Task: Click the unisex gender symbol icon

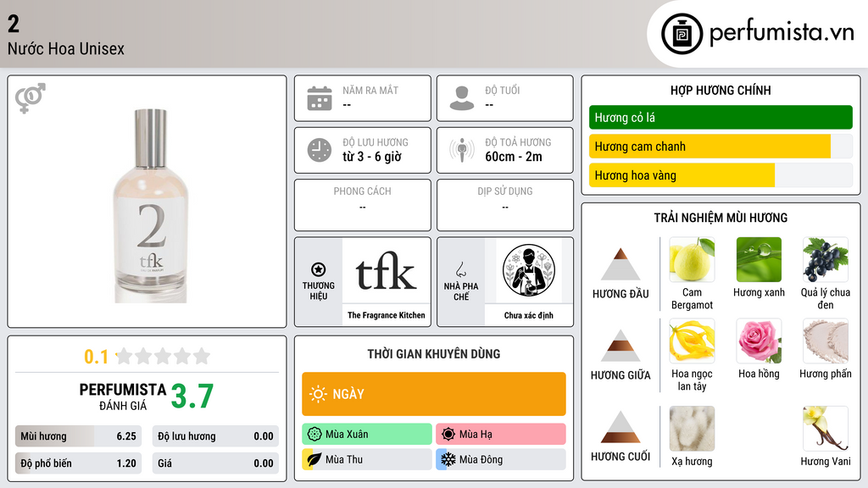Action: click(x=30, y=98)
